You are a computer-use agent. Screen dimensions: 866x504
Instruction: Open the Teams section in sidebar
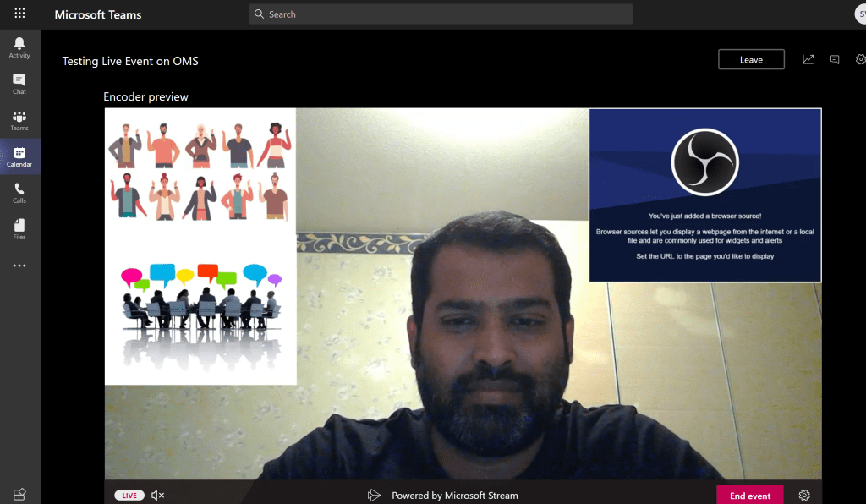click(x=19, y=120)
